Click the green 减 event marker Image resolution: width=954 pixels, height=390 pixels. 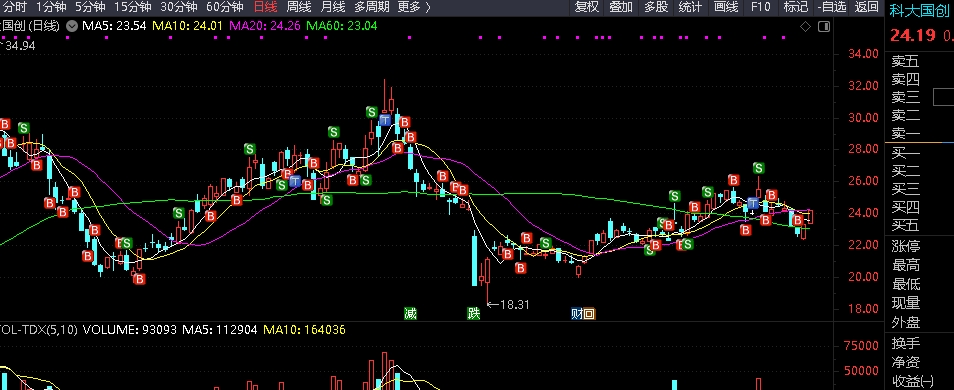411,314
